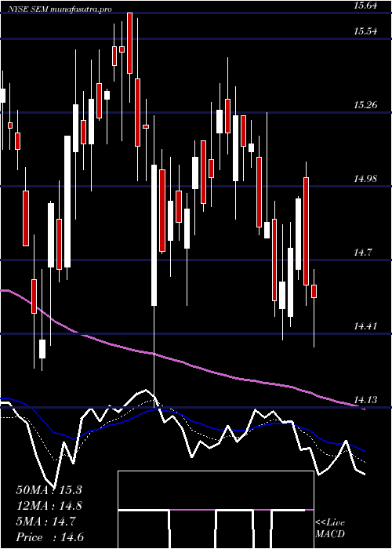Click the 15.64 price level label
The image size is (392, 549).
tap(365, 5)
